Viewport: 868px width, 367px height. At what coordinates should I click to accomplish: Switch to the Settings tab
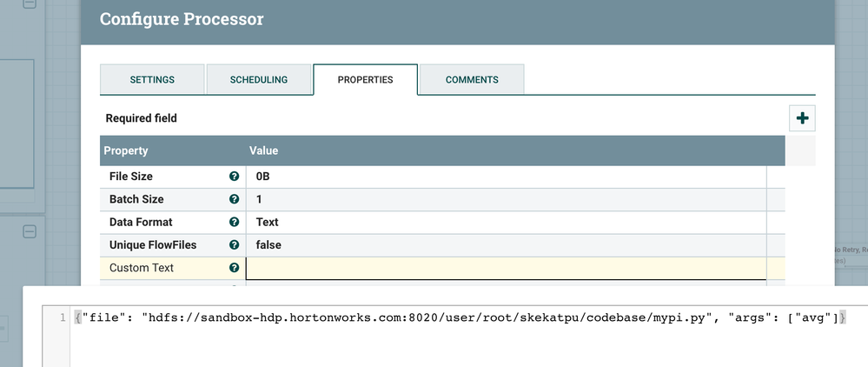point(152,80)
